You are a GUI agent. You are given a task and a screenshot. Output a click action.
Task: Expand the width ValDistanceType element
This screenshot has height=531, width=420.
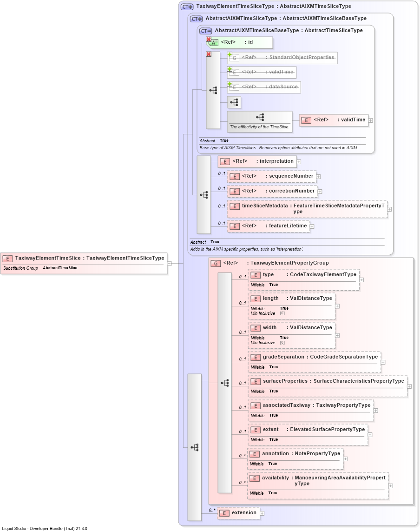tap(337, 335)
